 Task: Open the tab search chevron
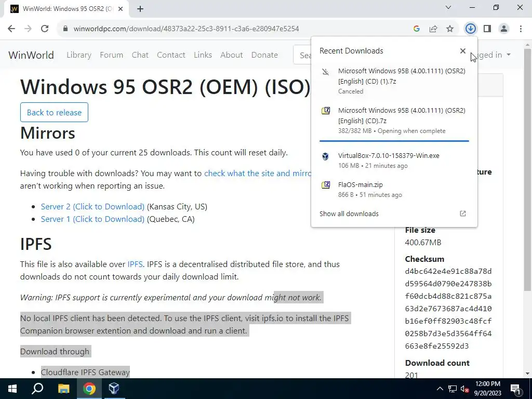[x=448, y=7]
